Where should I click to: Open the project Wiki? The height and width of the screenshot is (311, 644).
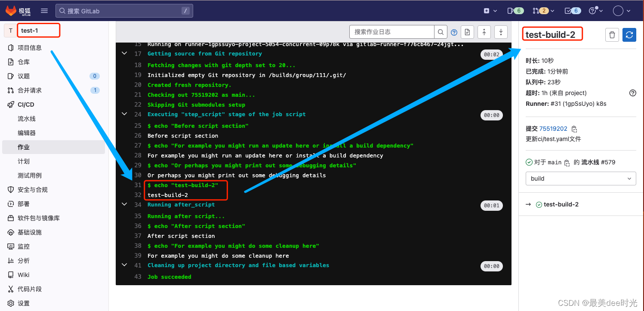coord(24,275)
